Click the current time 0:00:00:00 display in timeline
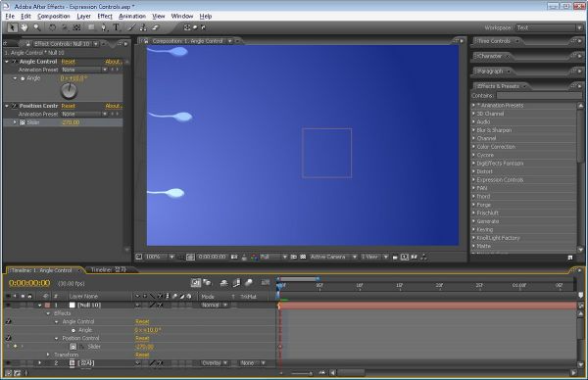The height and width of the screenshot is (380, 588). click(x=29, y=283)
